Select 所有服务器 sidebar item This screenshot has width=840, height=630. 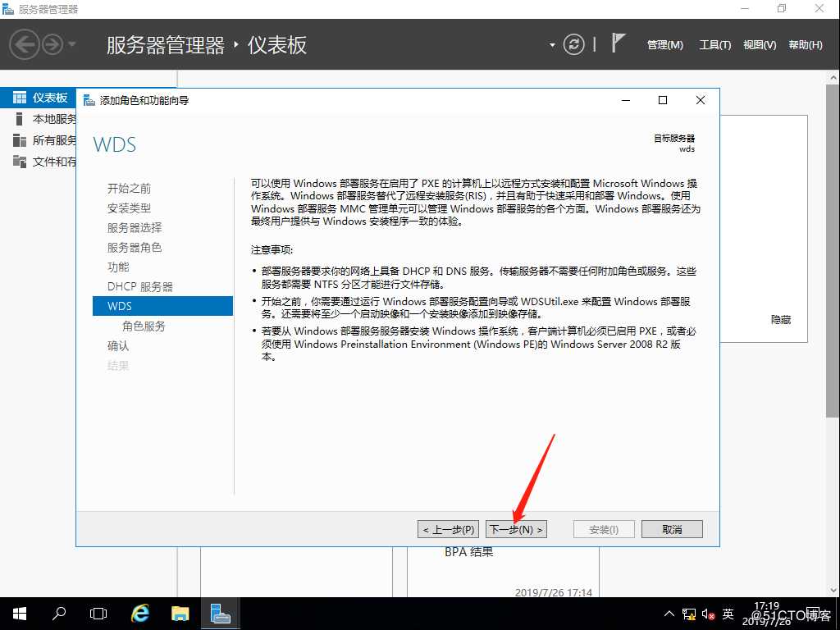[38, 140]
